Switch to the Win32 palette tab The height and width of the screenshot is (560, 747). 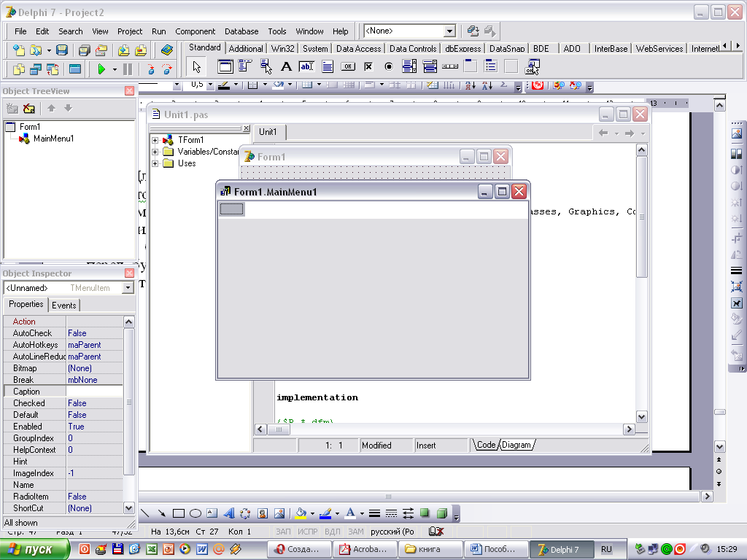coord(282,49)
